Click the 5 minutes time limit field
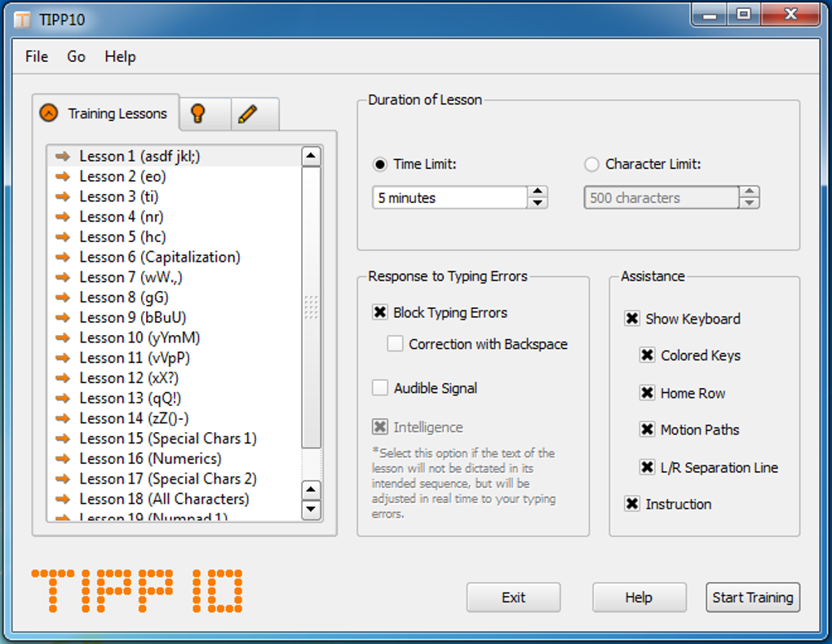 (450, 197)
